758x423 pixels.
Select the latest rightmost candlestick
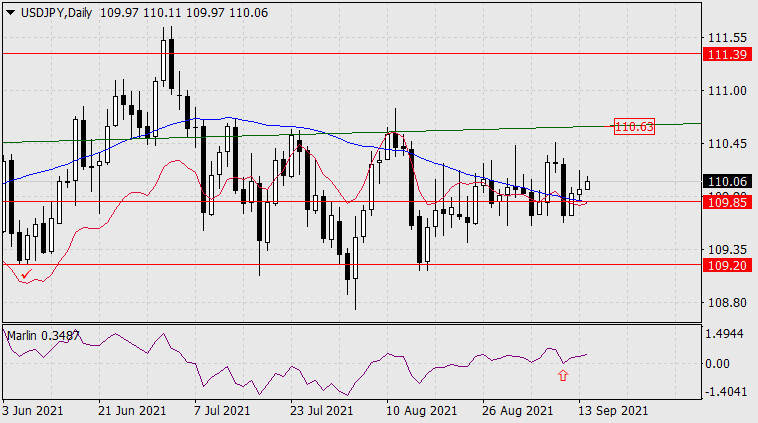pos(587,183)
